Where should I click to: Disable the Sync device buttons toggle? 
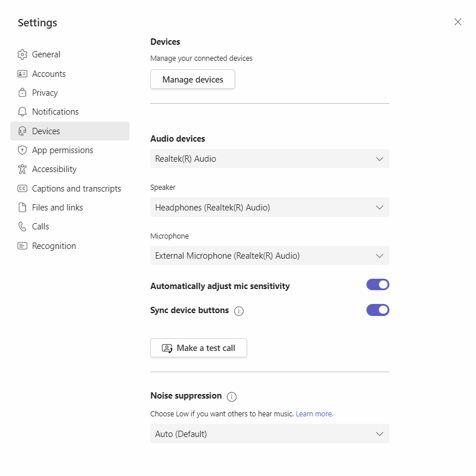pyautogui.click(x=377, y=310)
